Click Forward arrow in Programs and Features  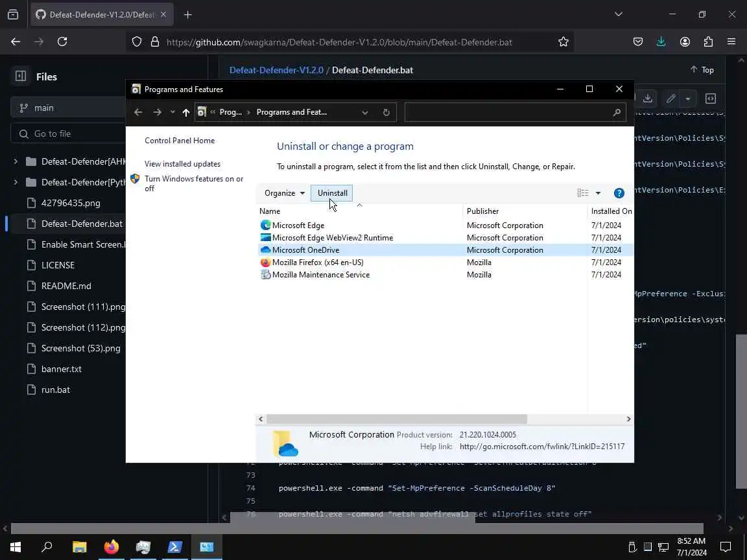157,112
